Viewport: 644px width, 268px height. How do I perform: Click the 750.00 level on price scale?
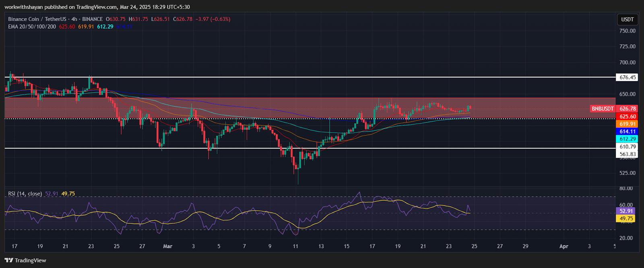[x=627, y=31]
